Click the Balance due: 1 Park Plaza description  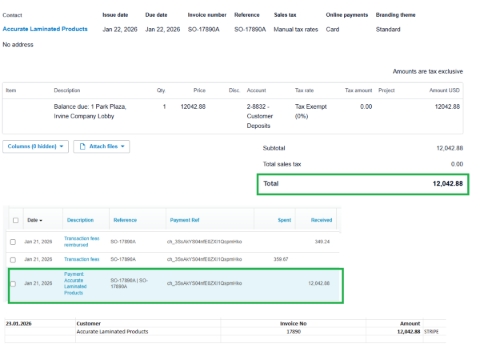(90, 111)
